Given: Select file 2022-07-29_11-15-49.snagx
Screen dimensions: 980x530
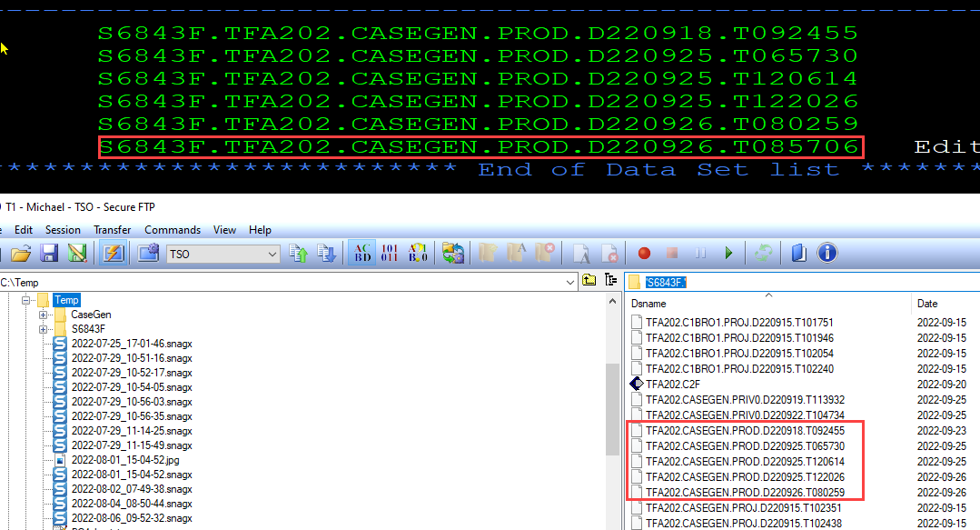Looking at the screenshot, I should pyautogui.click(x=132, y=445).
